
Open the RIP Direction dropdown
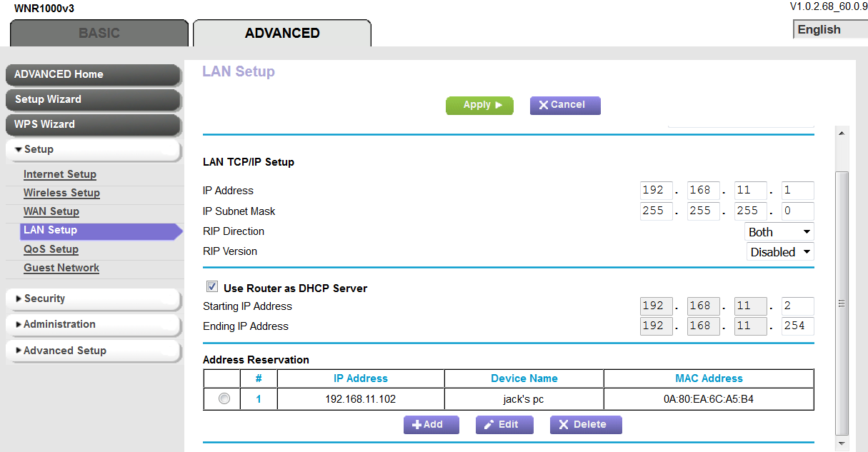[x=779, y=232]
